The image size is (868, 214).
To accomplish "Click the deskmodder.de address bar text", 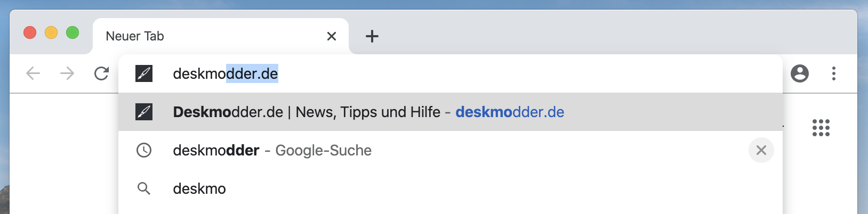I will pyautogui.click(x=226, y=73).
